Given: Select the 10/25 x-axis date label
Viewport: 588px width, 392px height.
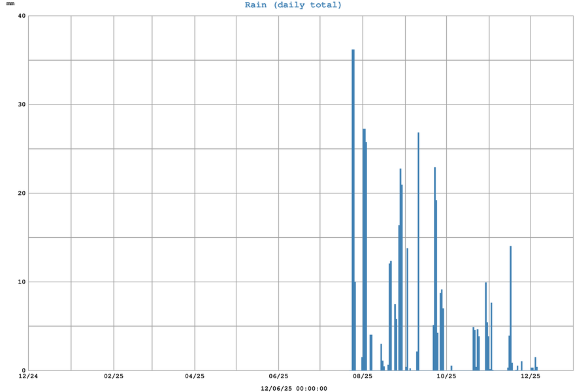Looking at the screenshot, I should 446,376.
